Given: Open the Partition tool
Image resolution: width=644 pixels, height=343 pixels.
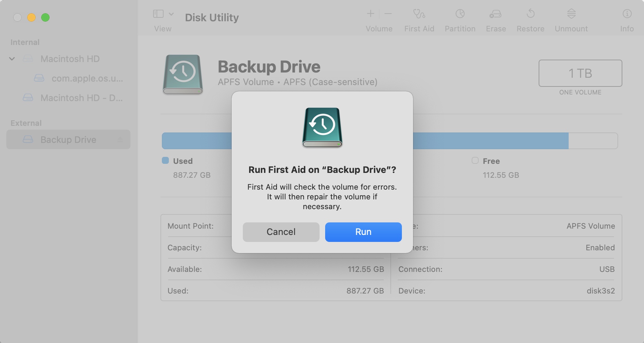Looking at the screenshot, I should tap(460, 19).
